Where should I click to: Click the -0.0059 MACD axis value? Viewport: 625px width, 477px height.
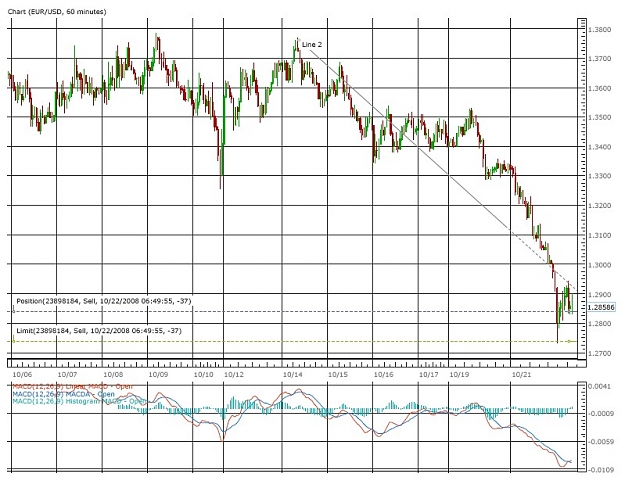599,442
